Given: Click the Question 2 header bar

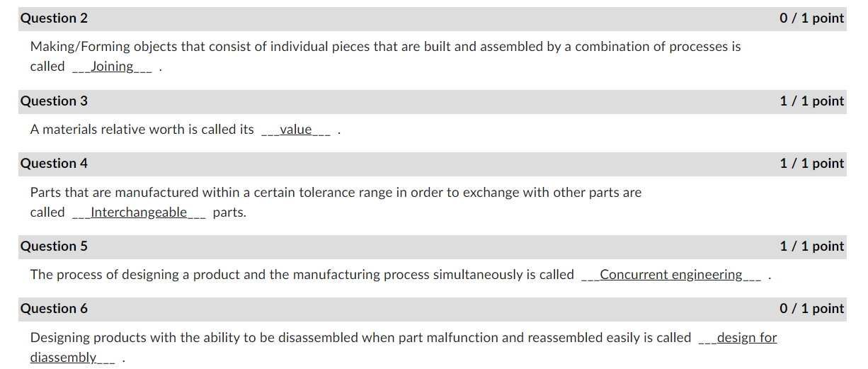Looking at the screenshot, I should (433, 18).
